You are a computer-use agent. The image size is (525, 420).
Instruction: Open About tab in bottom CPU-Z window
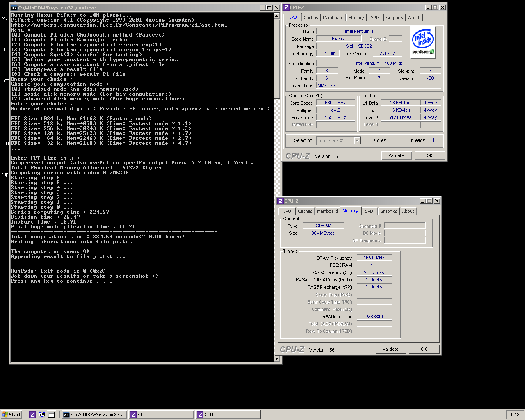[408, 211]
